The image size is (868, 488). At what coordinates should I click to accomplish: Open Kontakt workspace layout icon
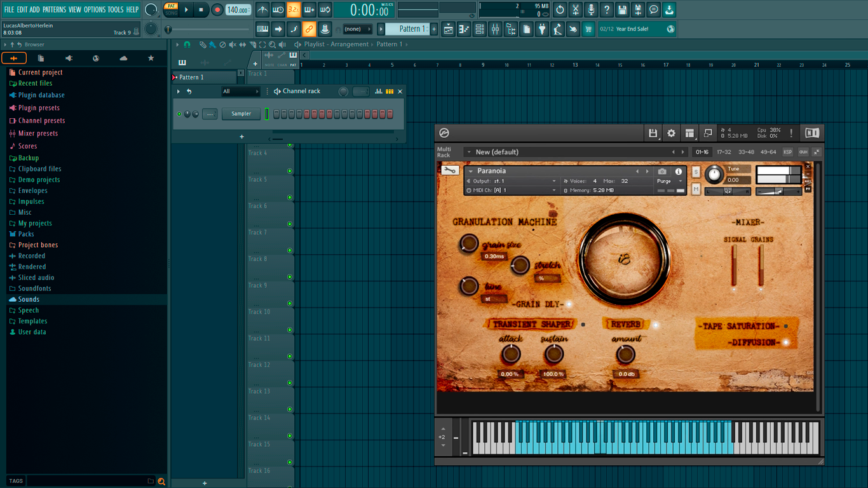point(689,133)
